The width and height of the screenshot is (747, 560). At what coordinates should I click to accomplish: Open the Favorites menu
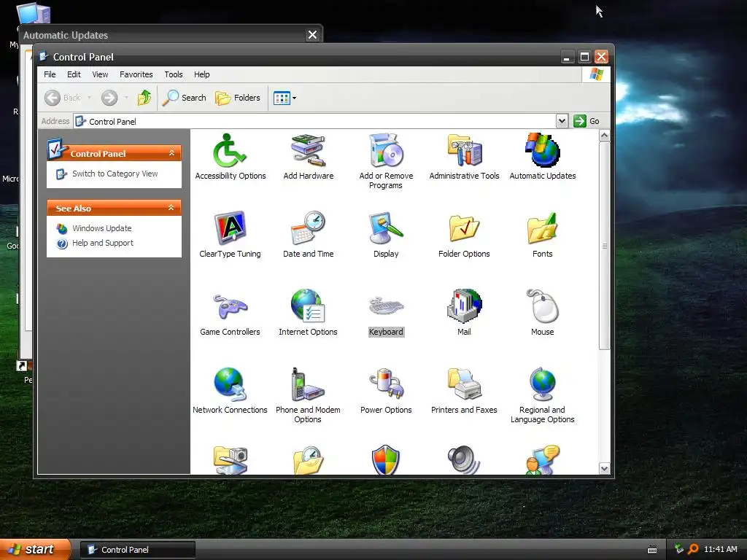tap(136, 74)
